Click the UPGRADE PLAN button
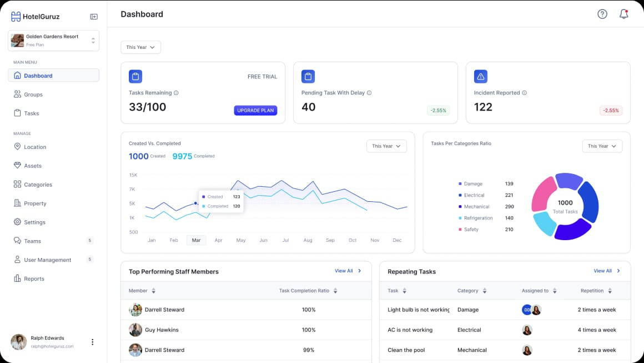Screen dimensions: 644x363 tap(255, 110)
